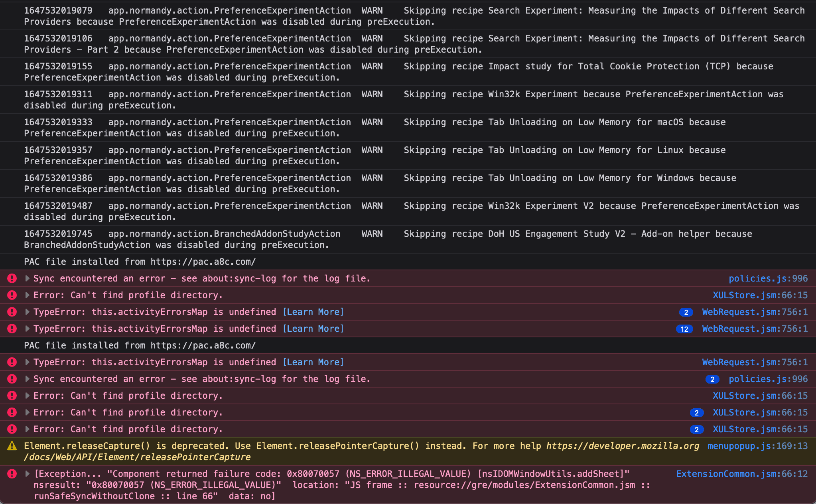Click the error icon on the TypeError row repeated 12 times
The width and height of the screenshot is (816, 504).
(12, 329)
